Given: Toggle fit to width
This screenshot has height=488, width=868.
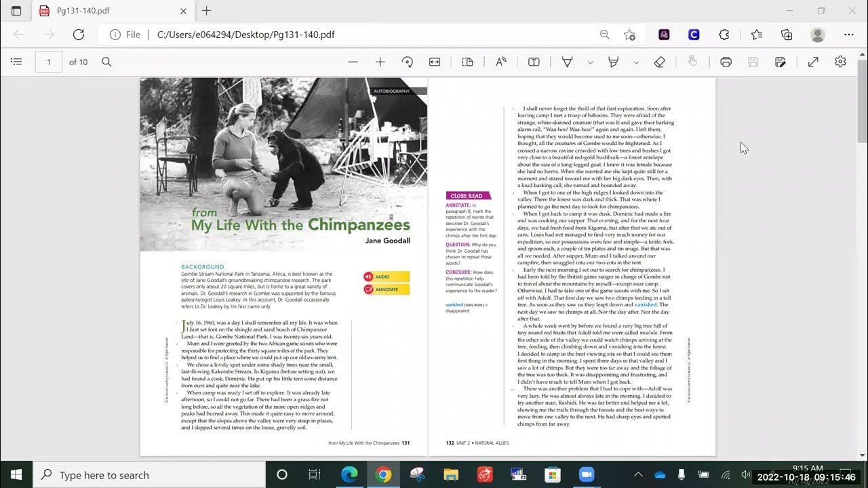Looking at the screenshot, I should [x=435, y=62].
